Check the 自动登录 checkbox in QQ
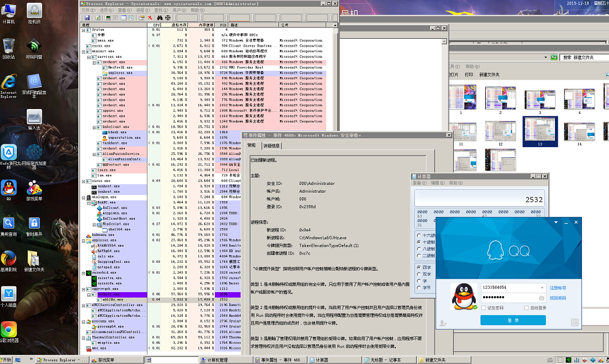 point(526,308)
